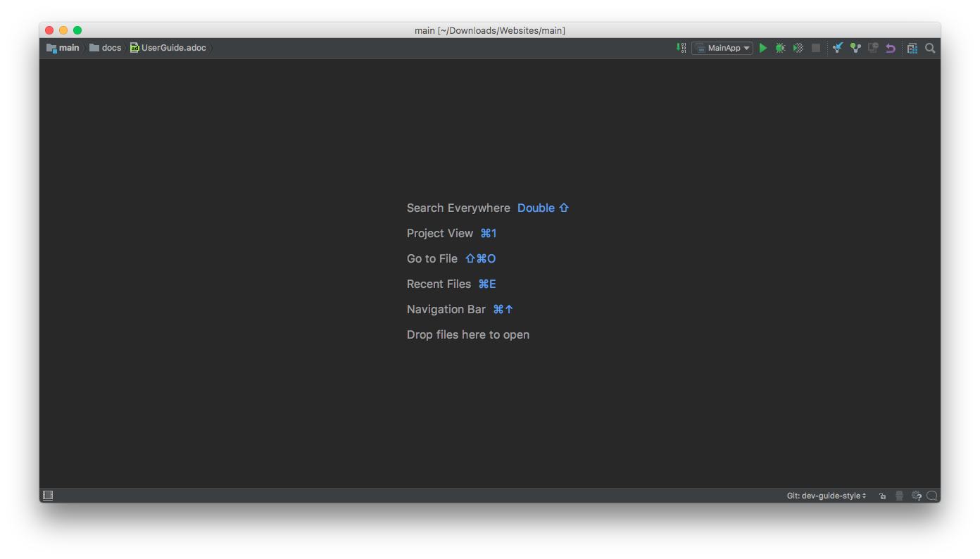This screenshot has height=559, width=980.
Task: Click the Go to File hint
Action: (x=451, y=258)
